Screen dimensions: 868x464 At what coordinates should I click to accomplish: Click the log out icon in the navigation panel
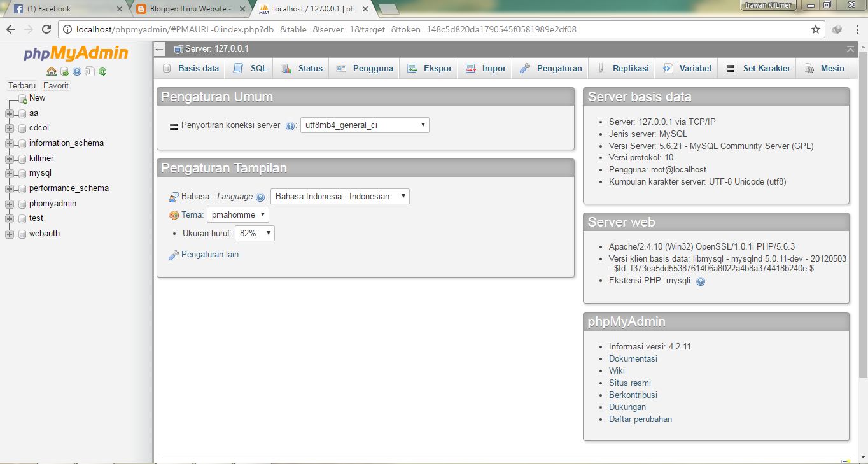[x=64, y=71]
